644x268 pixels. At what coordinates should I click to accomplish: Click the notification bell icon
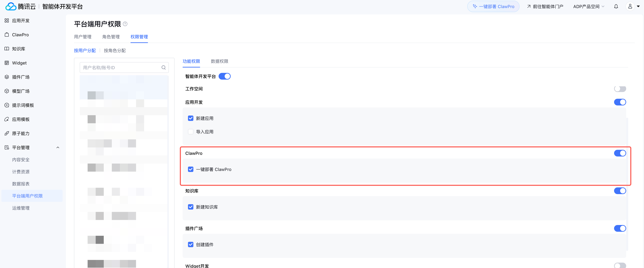tap(616, 7)
